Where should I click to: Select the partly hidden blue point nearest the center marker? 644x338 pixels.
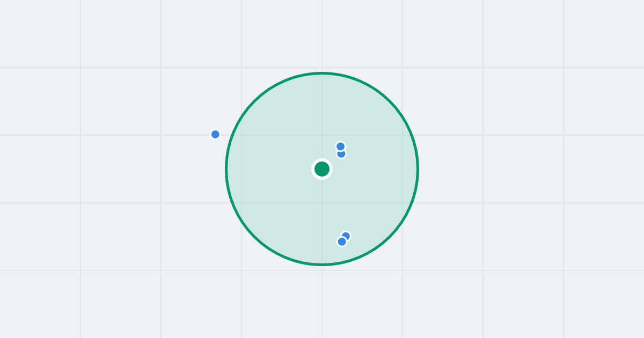pos(342,155)
